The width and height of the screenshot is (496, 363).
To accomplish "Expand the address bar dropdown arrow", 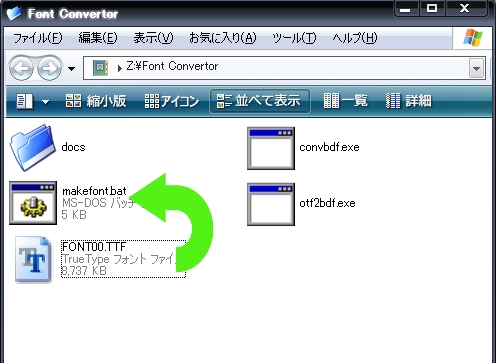I will click(477, 68).
